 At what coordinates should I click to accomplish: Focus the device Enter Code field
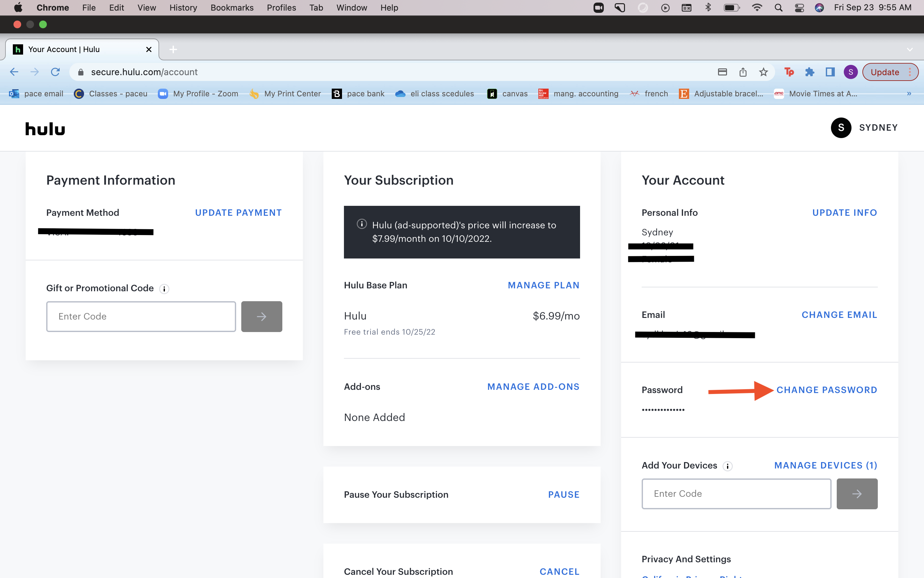pos(736,494)
